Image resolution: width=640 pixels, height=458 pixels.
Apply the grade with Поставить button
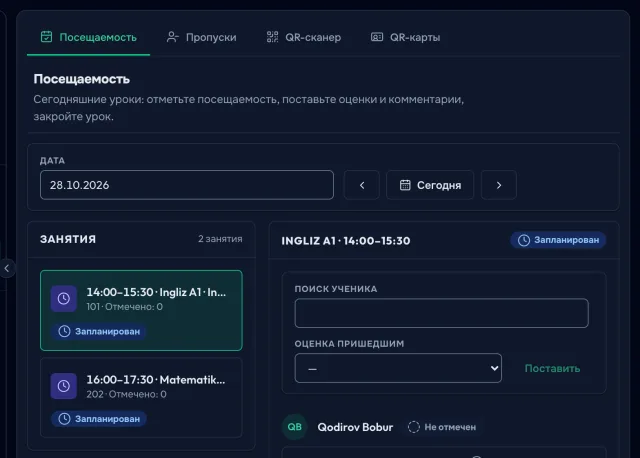point(552,368)
